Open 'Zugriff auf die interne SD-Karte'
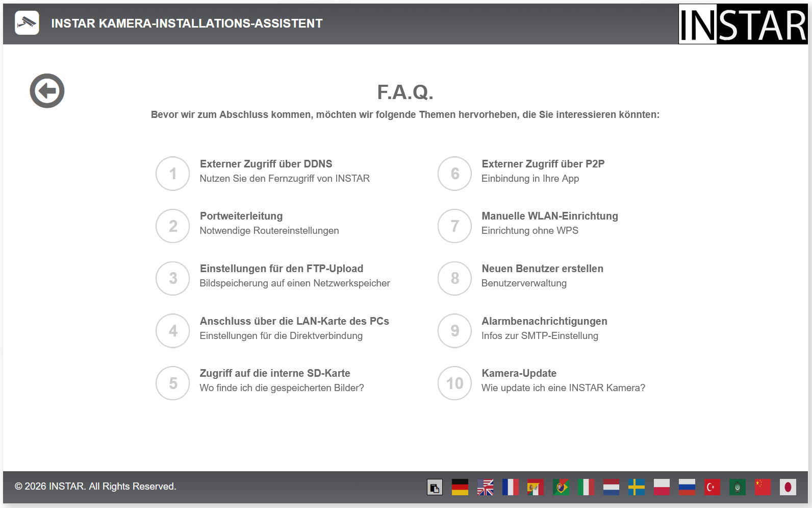Viewport: 812px width, 508px height. (x=275, y=373)
